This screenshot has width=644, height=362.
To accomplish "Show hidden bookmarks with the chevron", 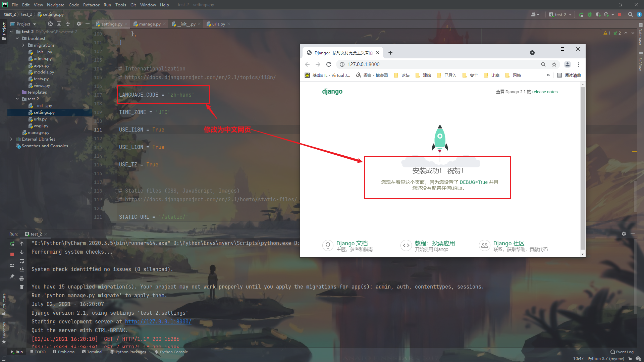I will pos(548,75).
